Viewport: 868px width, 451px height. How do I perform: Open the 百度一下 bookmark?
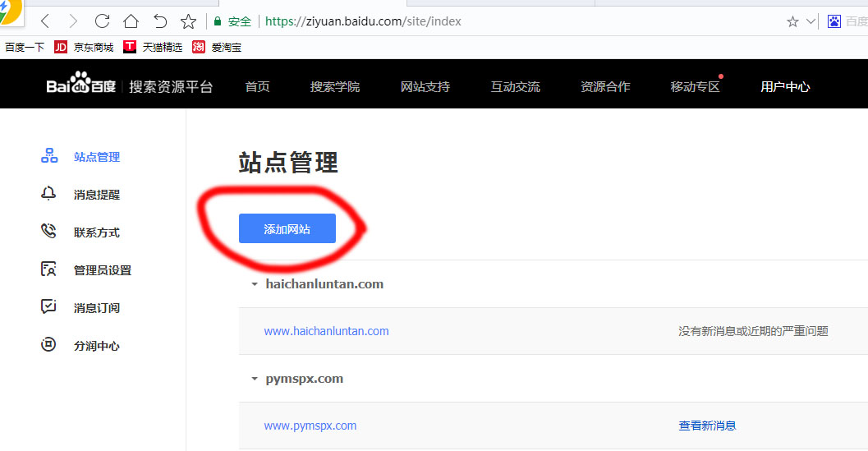(25, 48)
